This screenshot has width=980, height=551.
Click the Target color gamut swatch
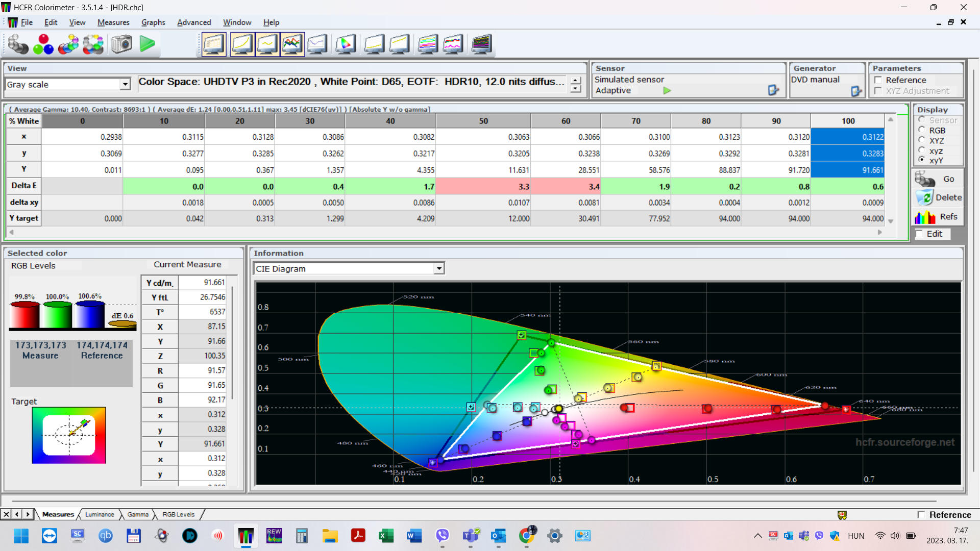pos(69,435)
